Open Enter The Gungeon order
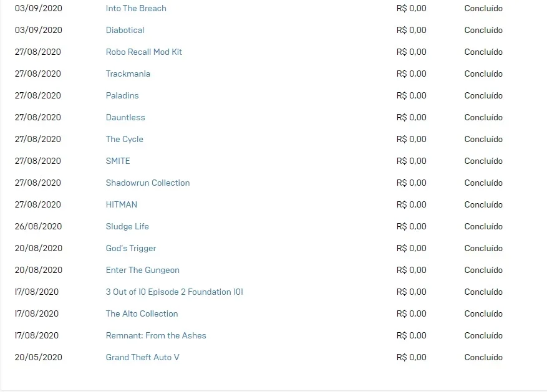Image resolution: width=547 pixels, height=392 pixels. tap(143, 270)
